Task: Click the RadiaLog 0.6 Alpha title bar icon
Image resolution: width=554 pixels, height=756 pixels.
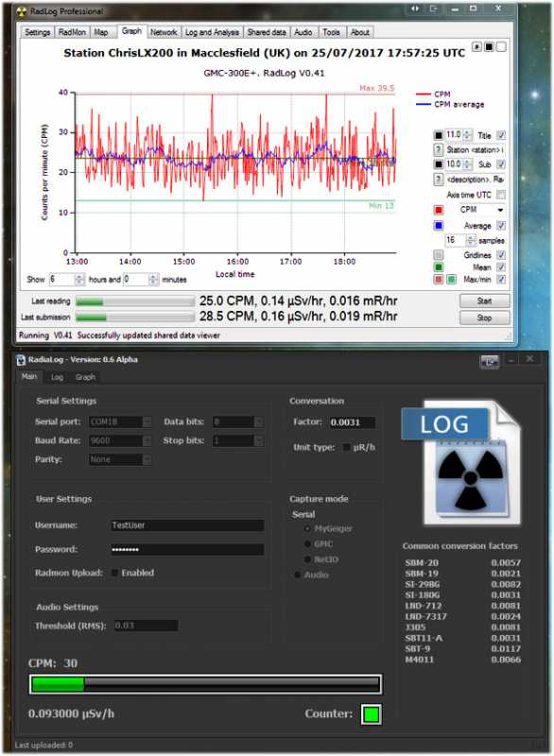Action: tap(21, 360)
